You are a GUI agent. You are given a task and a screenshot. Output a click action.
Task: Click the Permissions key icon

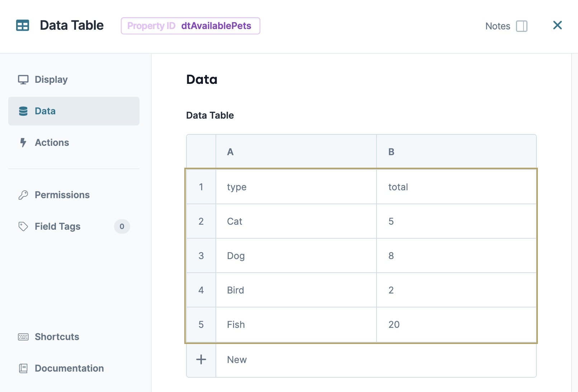point(23,195)
